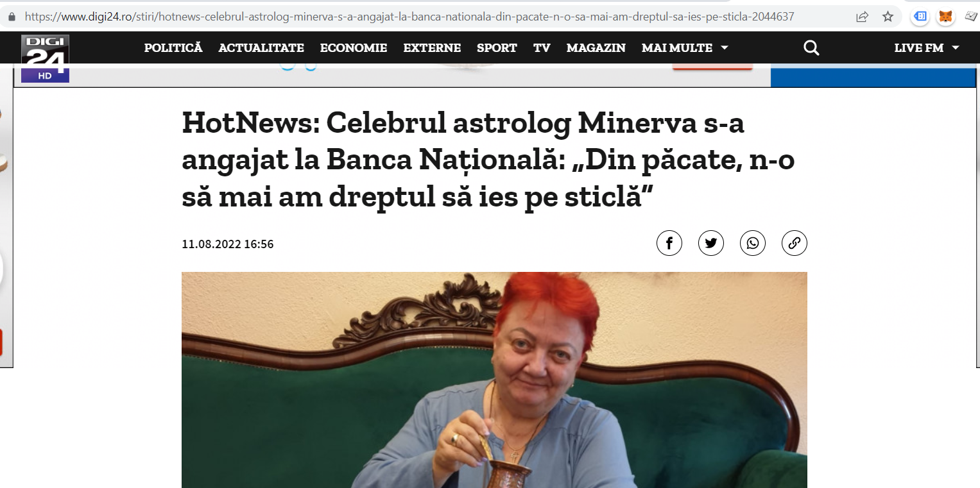Click the browser share page icon
The width and height of the screenshot is (980, 488).
[x=863, y=17]
